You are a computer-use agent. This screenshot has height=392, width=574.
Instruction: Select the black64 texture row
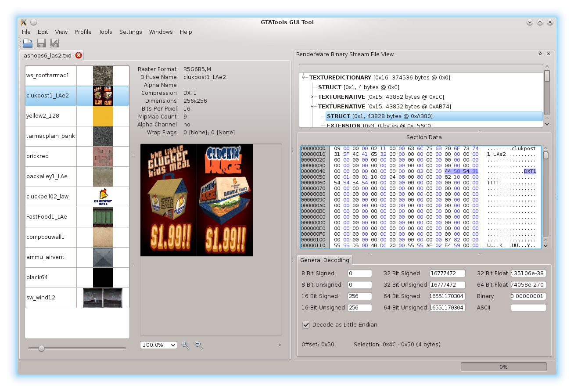[x=77, y=278]
